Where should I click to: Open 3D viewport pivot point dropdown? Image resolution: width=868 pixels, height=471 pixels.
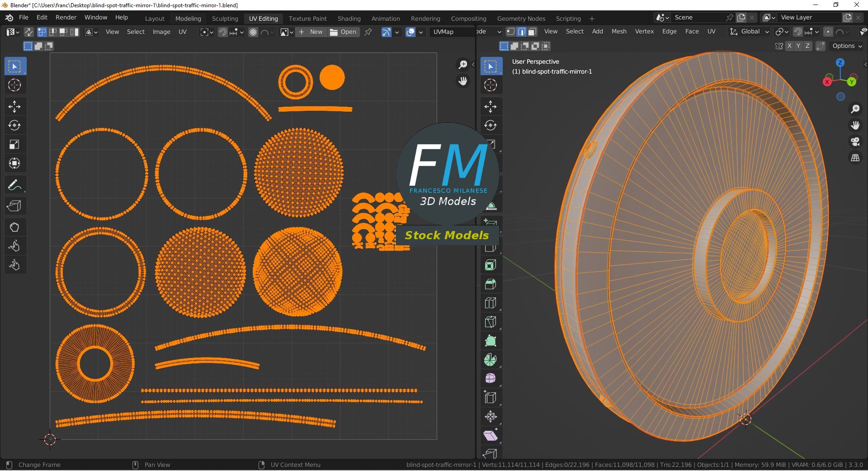point(782,32)
